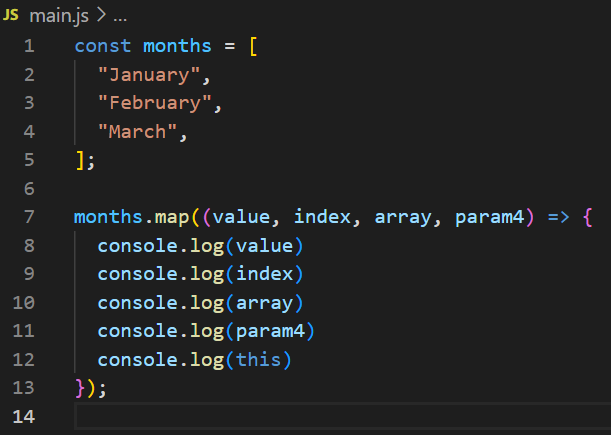Click the 'this' keyword on line 12

pyautogui.click(x=259, y=359)
